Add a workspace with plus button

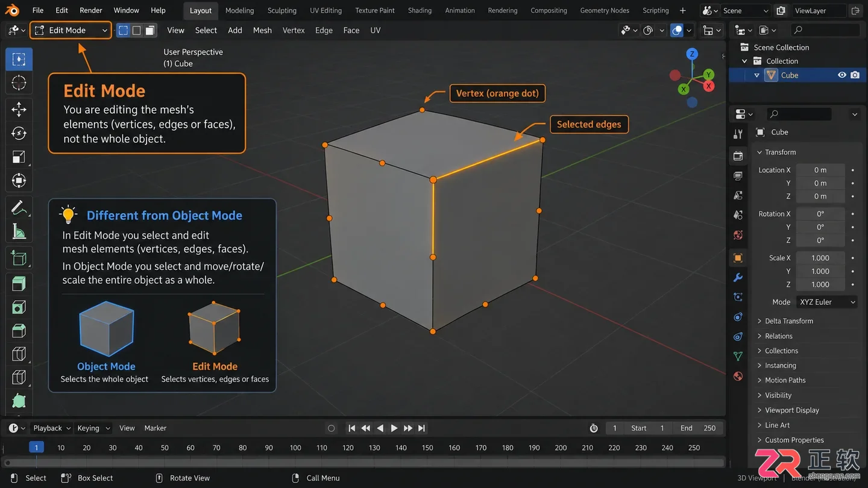click(x=682, y=10)
